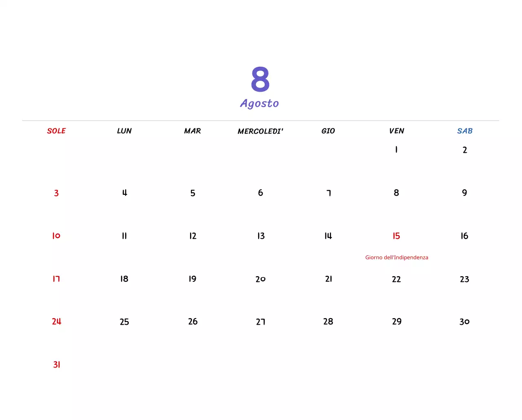This screenshot has height=420, width=522.
Task: Click the VEN column header
Action: point(396,131)
